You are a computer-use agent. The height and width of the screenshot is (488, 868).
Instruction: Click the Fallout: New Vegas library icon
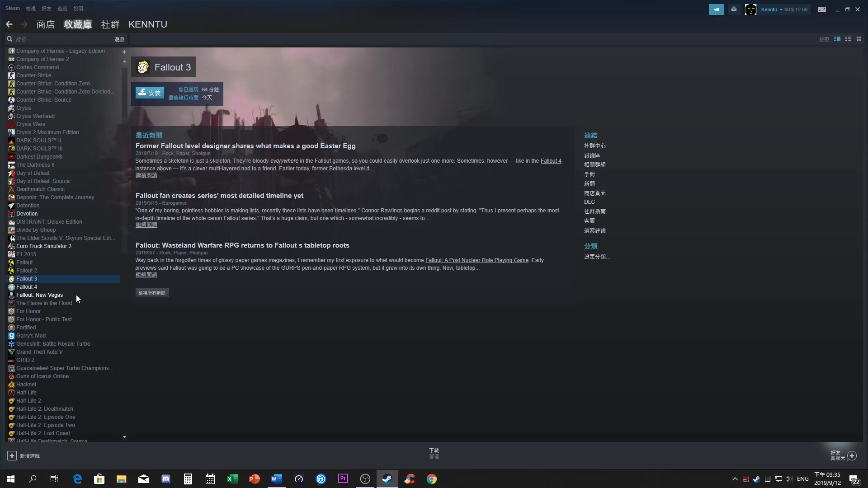pos(11,294)
